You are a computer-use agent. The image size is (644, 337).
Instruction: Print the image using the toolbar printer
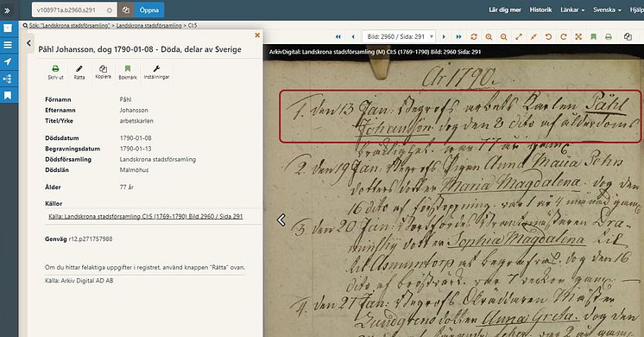coord(609,36)
